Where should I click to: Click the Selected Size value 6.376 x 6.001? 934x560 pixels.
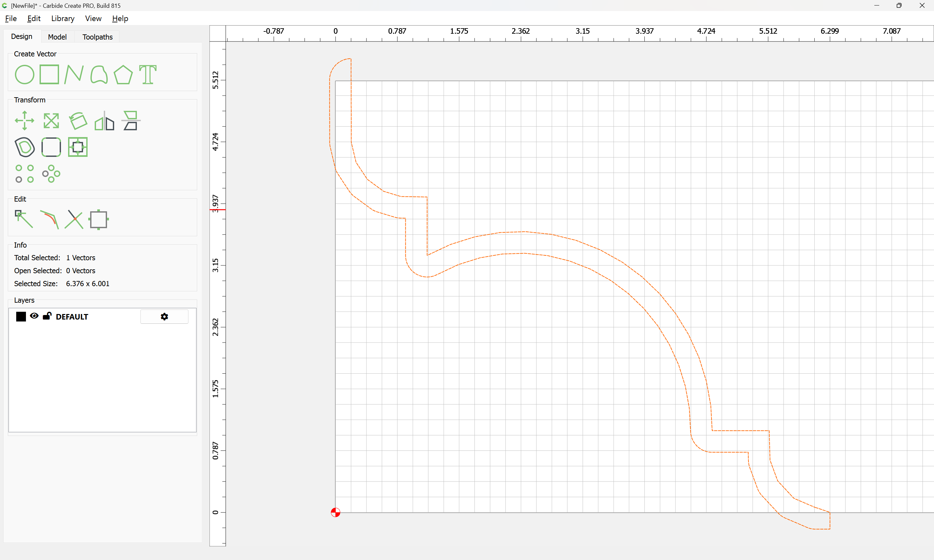point(88,284)
